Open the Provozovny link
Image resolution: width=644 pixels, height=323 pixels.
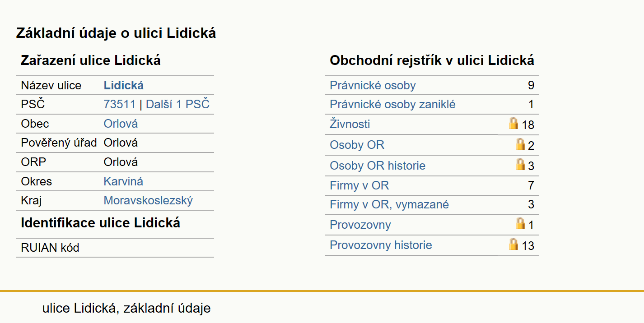(x=360, y=225)
